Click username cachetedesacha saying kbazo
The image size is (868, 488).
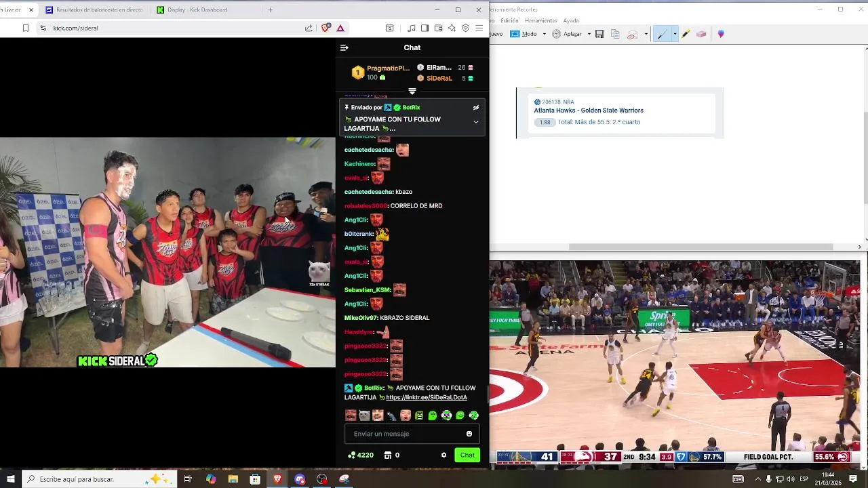click(369, 192)
